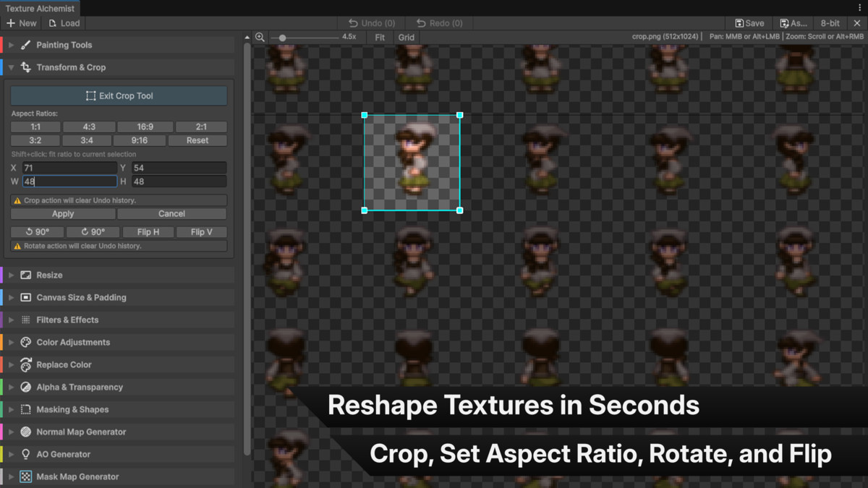This screenshot has height=488, width=868.
Task: Click the Canvas Size & Padding icon
Action: point(26,298)
